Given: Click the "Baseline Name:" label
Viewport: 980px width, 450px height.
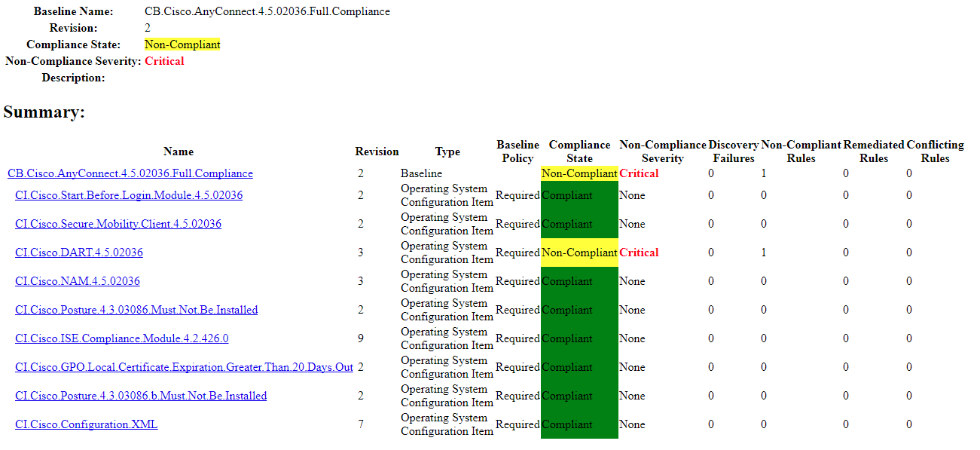Looking at the screenshot, I should pyautogui.click(x=74, y=11).
